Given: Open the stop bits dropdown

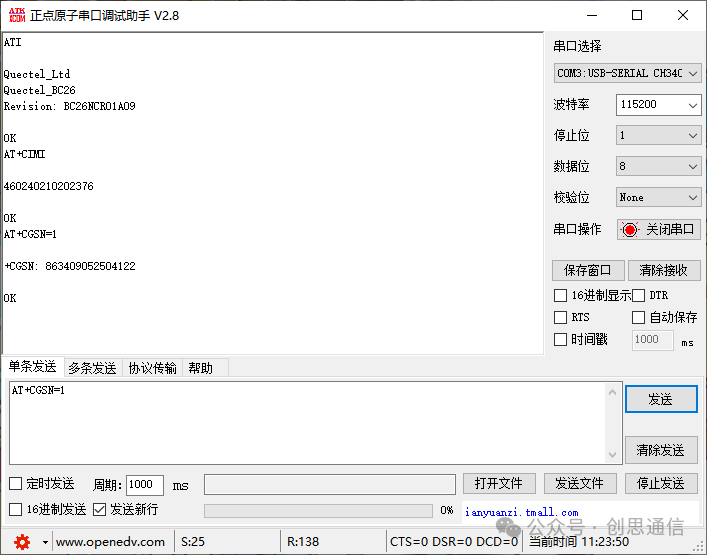Looking at the screenshot, I should [x=658, y=135].
